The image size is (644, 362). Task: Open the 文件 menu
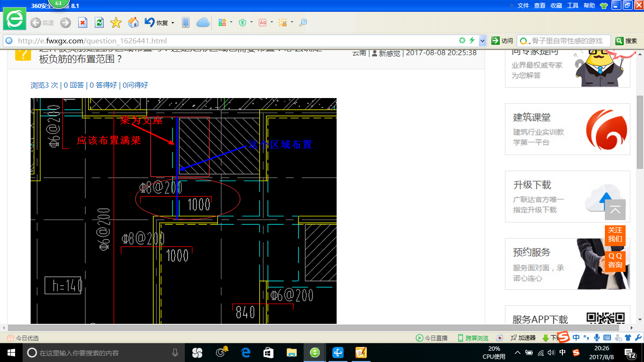[523, 6]
